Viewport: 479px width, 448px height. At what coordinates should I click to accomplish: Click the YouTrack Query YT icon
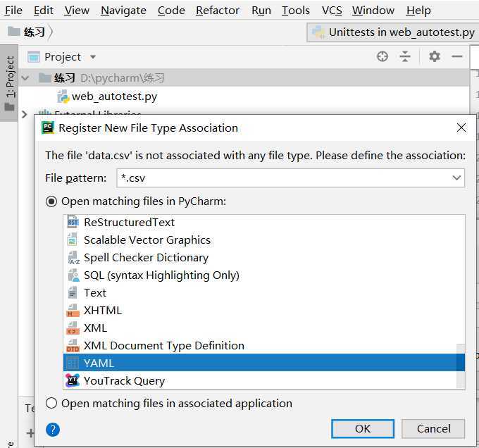73,381
